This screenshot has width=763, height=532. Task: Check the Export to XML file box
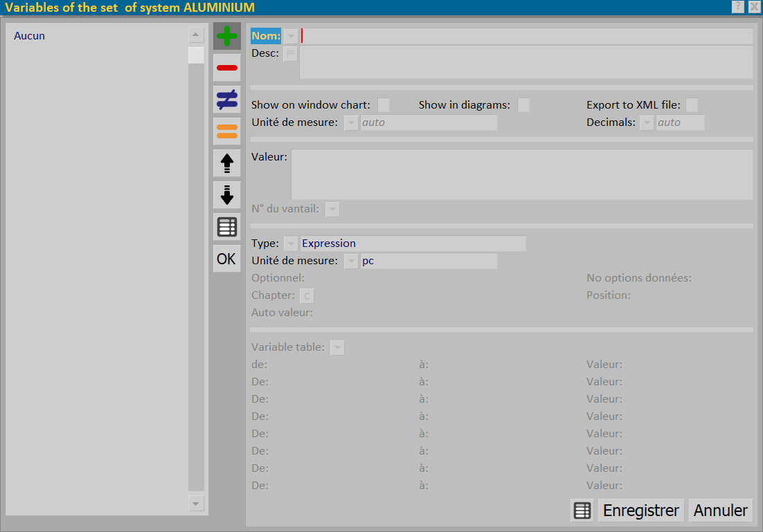point(692,105)
